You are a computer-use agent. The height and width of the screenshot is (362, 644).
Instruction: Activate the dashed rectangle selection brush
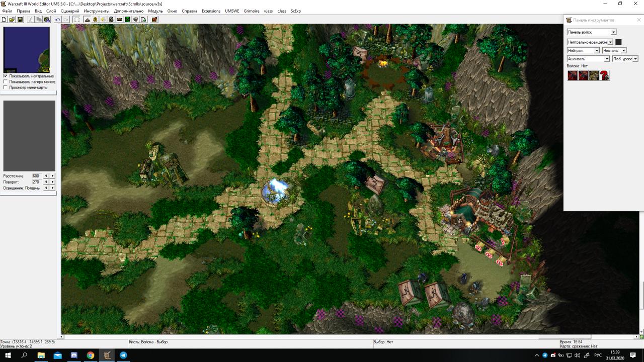pos(76,20)
